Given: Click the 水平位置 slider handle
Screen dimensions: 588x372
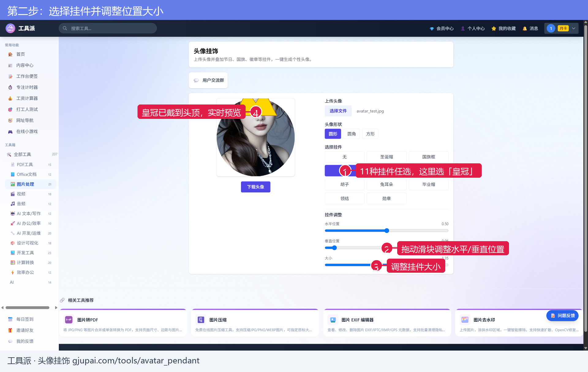Looking at the screenshot, I should click(x=387, y=231).
